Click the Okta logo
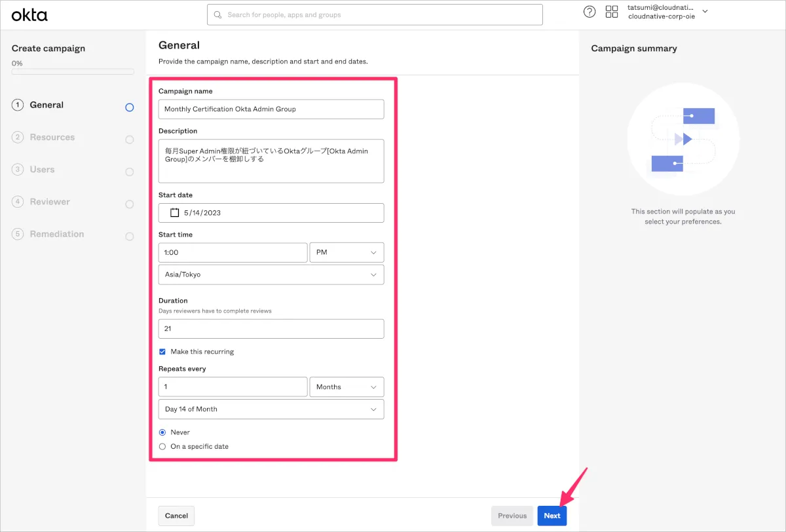The height and width of the screenshot is (532, 786). (29, 14)
